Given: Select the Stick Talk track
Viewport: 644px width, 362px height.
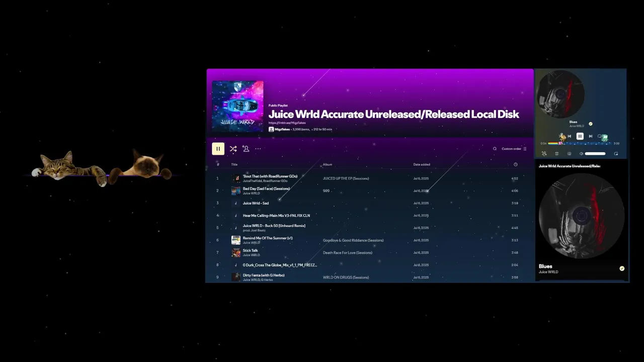Looking at the screenshot, I should coord(250,250).
